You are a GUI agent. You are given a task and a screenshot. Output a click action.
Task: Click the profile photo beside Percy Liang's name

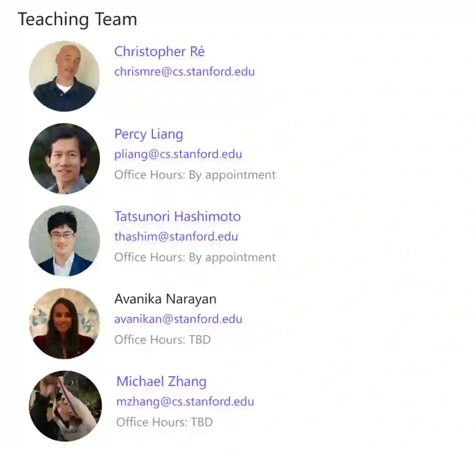pyautogui.click(x=64, y=158)
